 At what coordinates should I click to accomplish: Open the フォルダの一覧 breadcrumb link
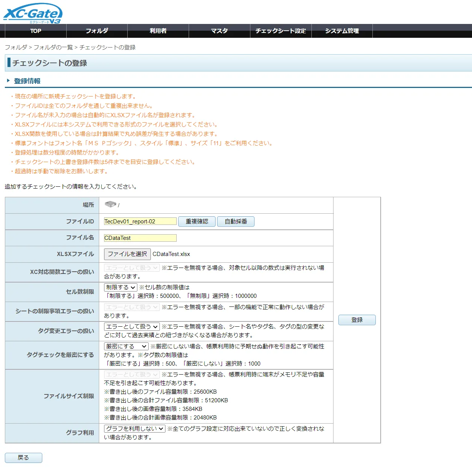(54, 47)
